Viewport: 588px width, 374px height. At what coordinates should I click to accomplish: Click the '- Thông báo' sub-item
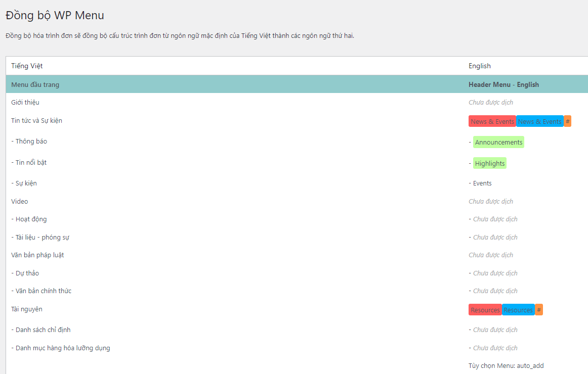(x=29, y=141)
